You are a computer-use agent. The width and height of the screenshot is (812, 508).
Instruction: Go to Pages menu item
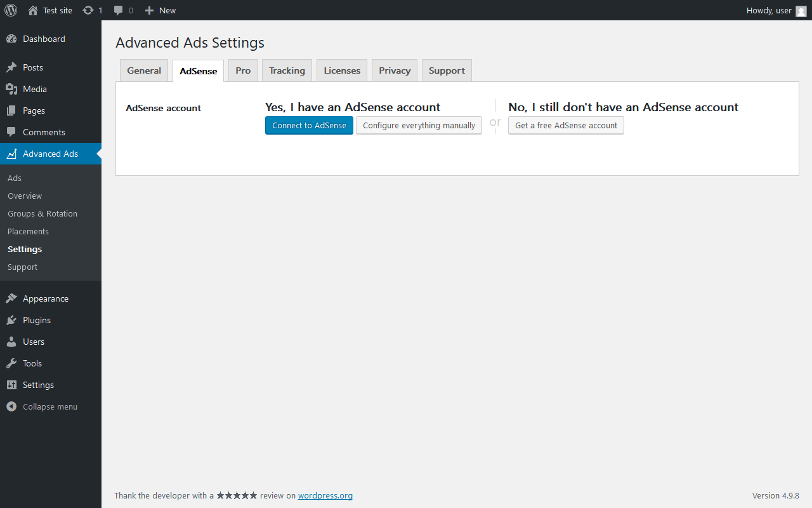pyautogui.click(x=51, y=110)
